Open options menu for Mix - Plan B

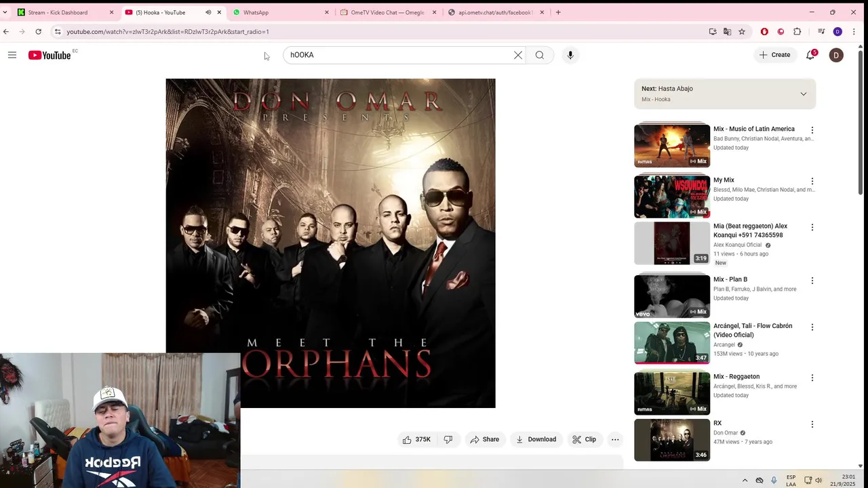tap(812, 280)
